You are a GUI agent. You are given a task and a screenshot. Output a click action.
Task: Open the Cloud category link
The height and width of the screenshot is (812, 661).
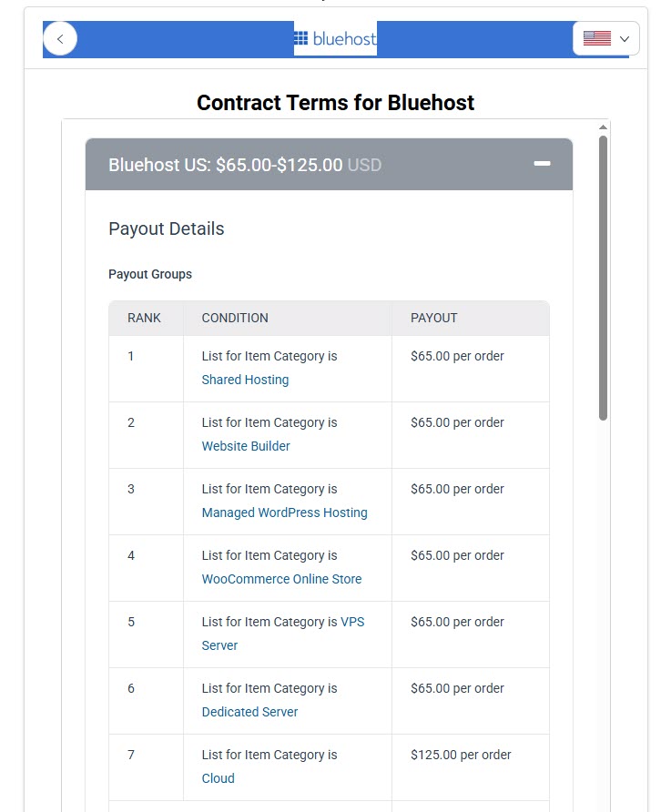[218, 778]
